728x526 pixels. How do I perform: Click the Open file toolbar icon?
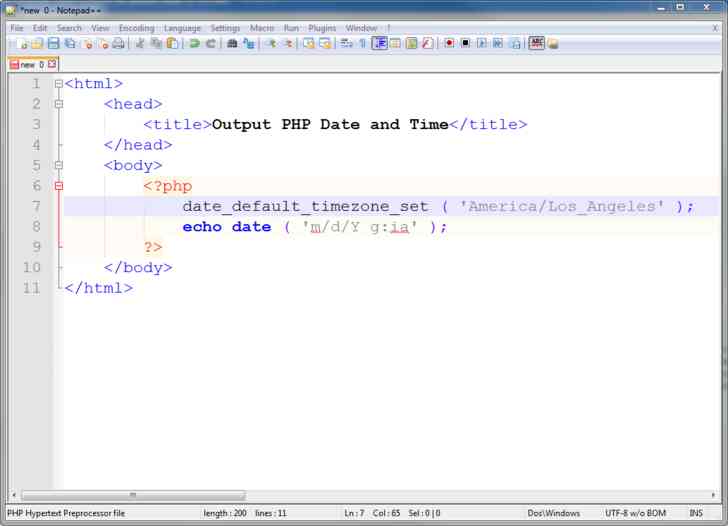pyautogui.click(x=37, y=44)
